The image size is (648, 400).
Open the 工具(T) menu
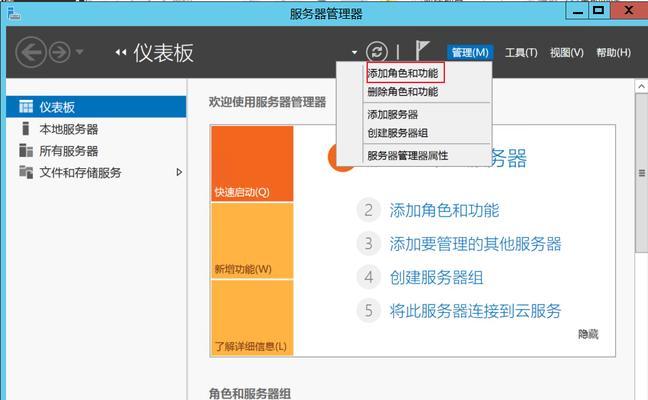(x=521, y=52)
